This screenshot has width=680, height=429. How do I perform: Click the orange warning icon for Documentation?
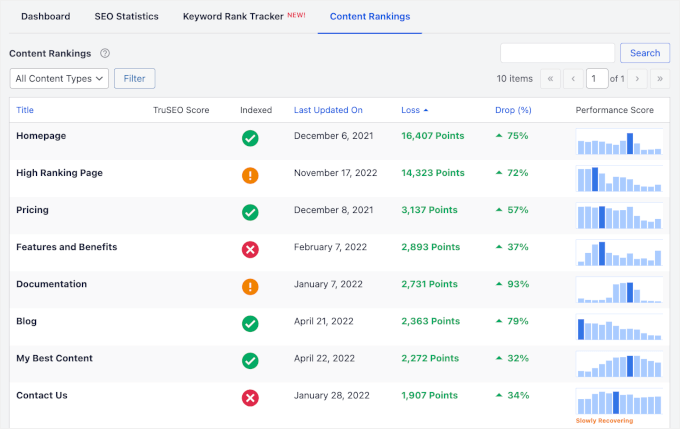pos(250,287)
